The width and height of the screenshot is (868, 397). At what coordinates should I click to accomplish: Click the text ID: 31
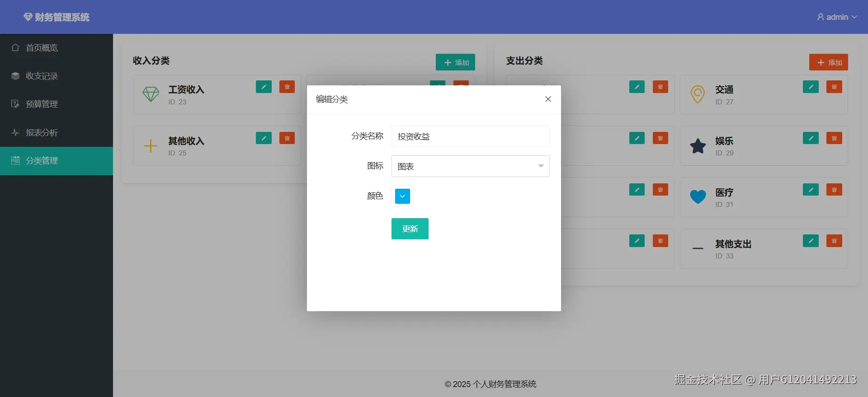[724, 205]
